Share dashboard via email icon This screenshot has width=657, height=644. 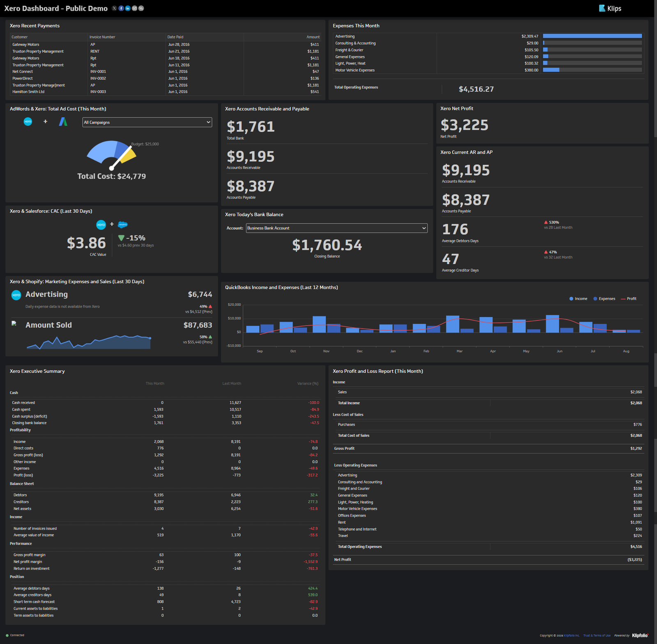[x=134, y=8]
